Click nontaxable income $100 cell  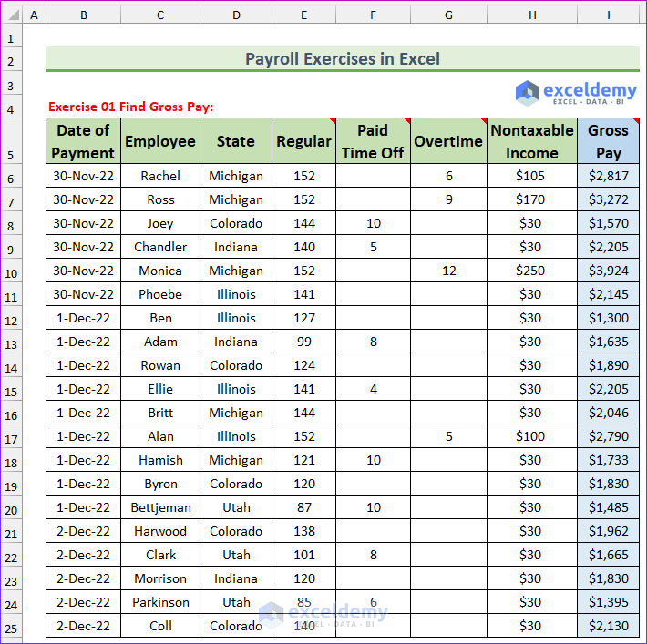(x=532, y=436)
